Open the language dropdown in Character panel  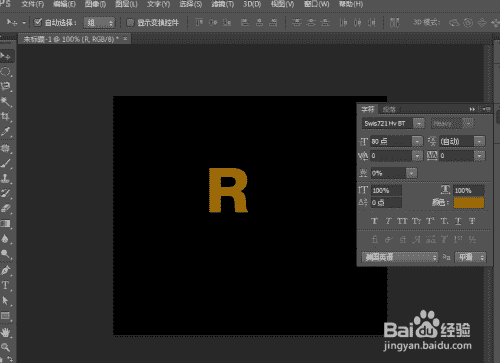pyautogui.click(x=400, y=257)
